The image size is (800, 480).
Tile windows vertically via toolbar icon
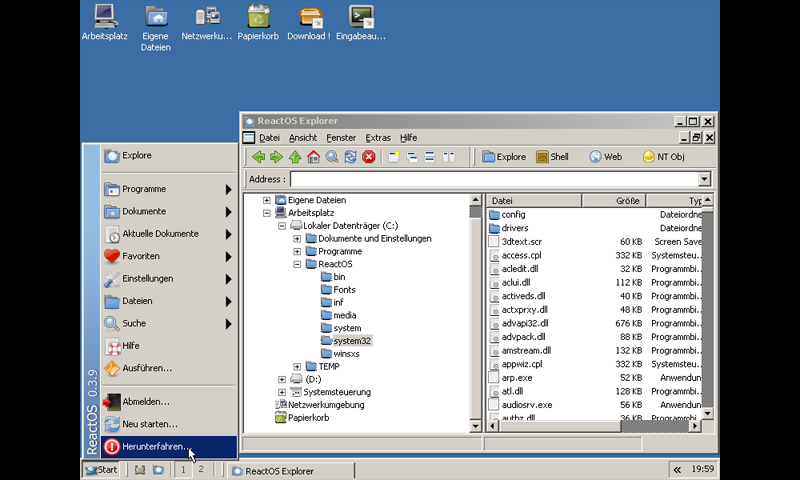click(448, 157)
